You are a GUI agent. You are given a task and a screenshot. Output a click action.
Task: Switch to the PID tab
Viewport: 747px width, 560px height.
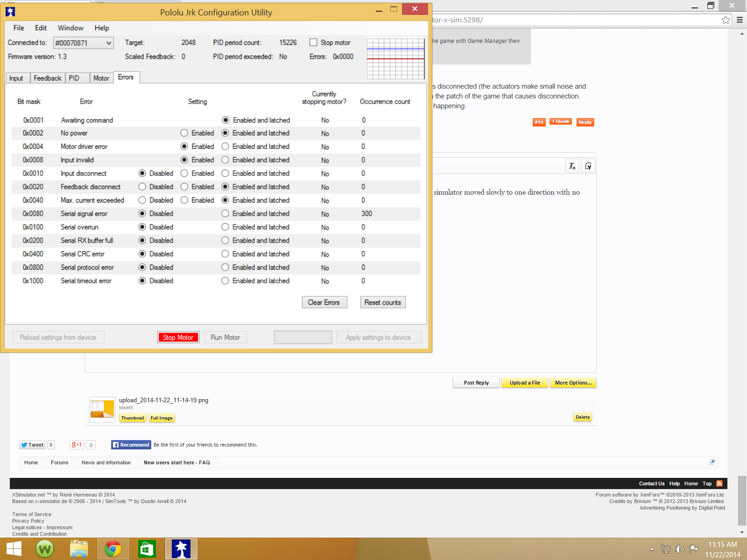point(77,78)
